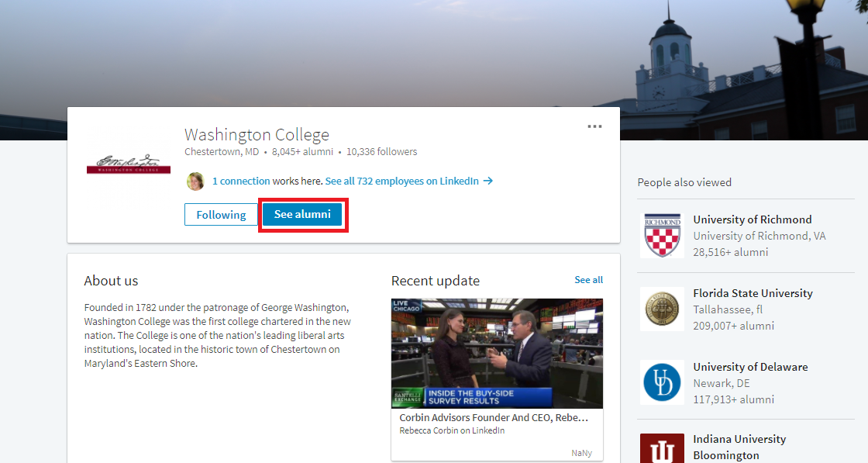Click the People also viewed heading

pyautogui.click(x=684, y=182)
